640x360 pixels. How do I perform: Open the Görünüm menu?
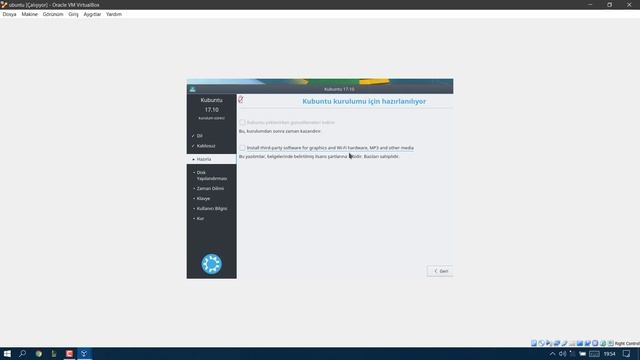click(x=53, y=14)
